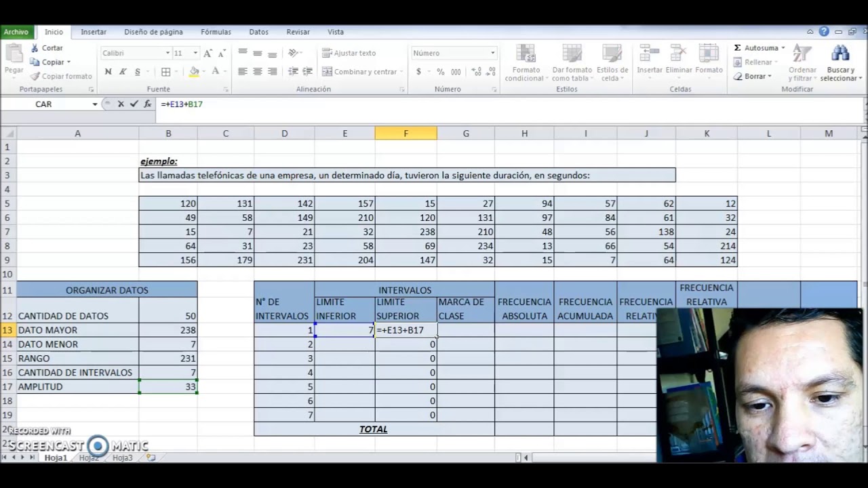The image size is (868, 488).
Task: Open Combinar y centrar dropdown arrow
Action: point(401,72)
